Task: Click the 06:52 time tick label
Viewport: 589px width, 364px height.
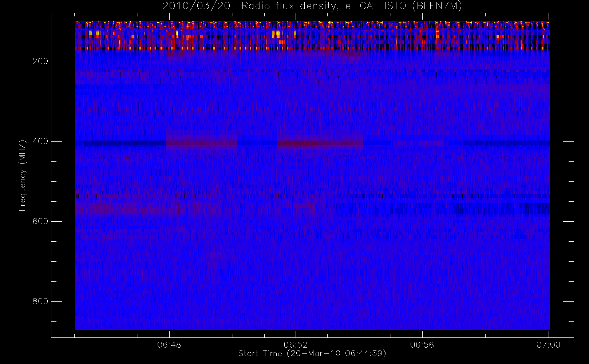Action: point(296,345)
